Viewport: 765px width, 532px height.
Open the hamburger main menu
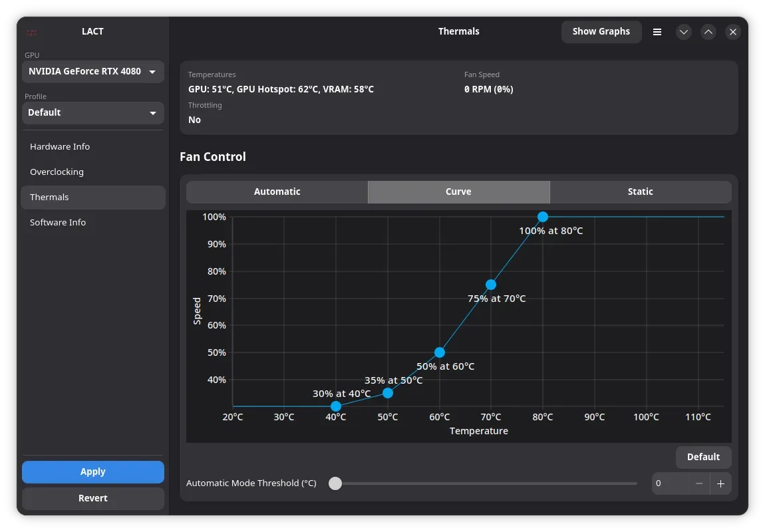[x=657, y=32]
